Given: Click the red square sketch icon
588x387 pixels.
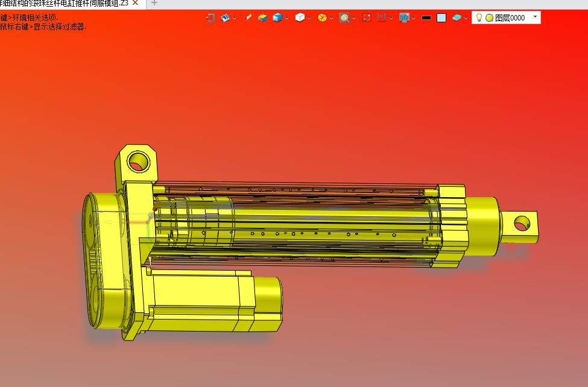Looking at the screenshot, I should click(367, 17).
